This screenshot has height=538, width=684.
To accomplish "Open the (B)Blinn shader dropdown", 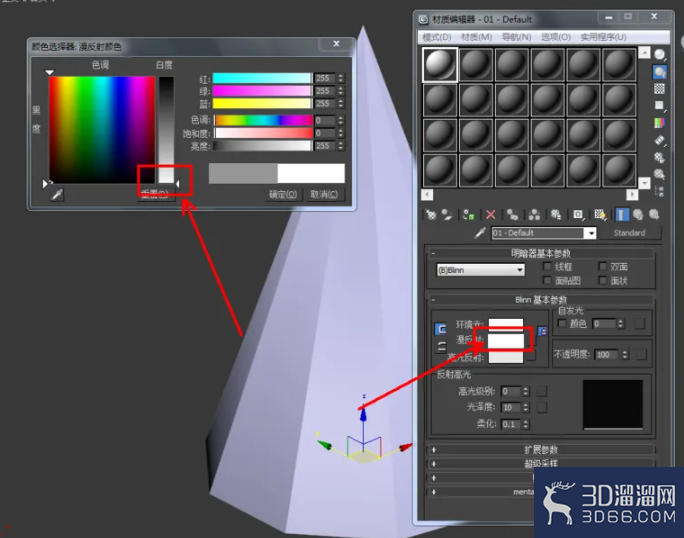I will tap(480, 270).
